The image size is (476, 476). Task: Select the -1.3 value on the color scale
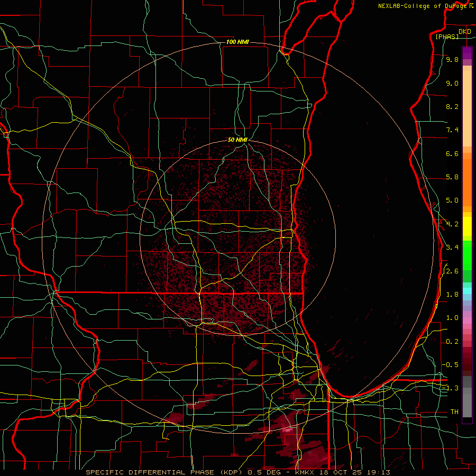coord(451,389)
